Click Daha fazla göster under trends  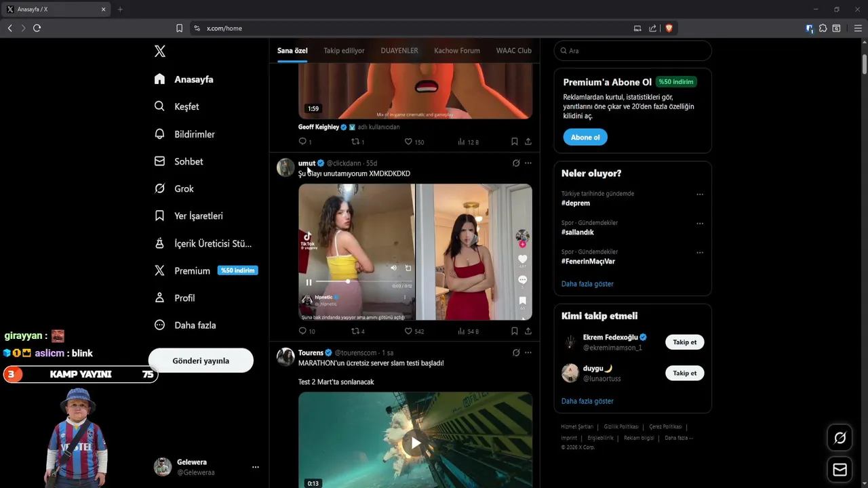point(587,284)
